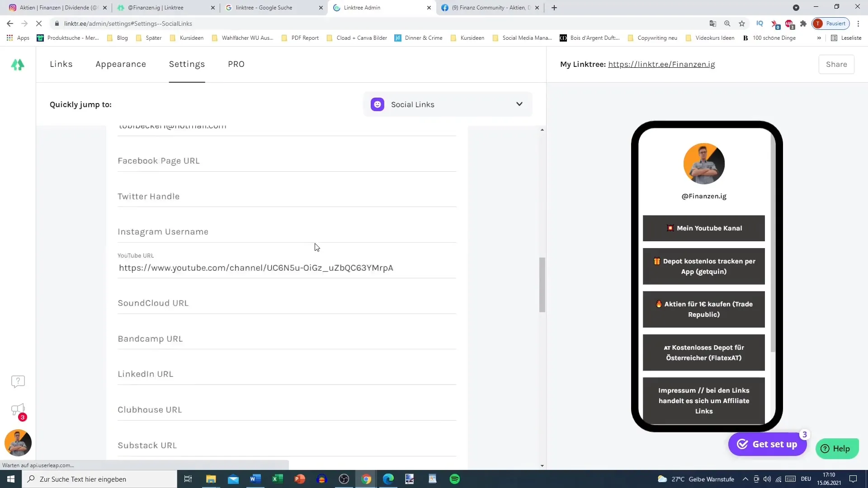Expand the Quickly jump to dropdown
The height and width of the screenshot is (488, 868).
point(448,104)
